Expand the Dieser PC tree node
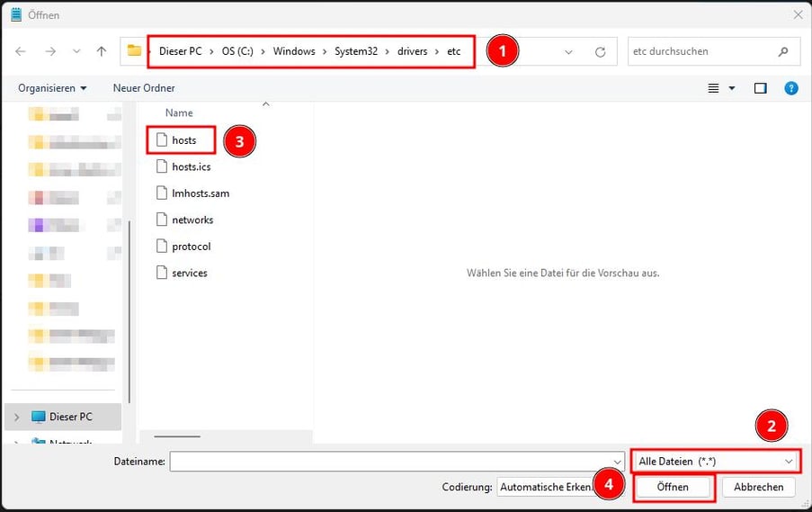 (x=17, y=417)
